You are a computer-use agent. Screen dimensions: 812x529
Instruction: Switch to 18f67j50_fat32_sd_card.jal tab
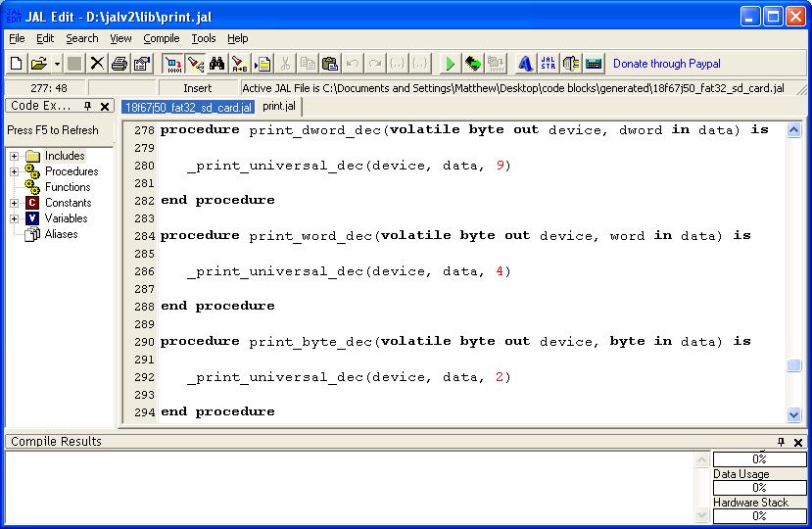coord(188,107)
